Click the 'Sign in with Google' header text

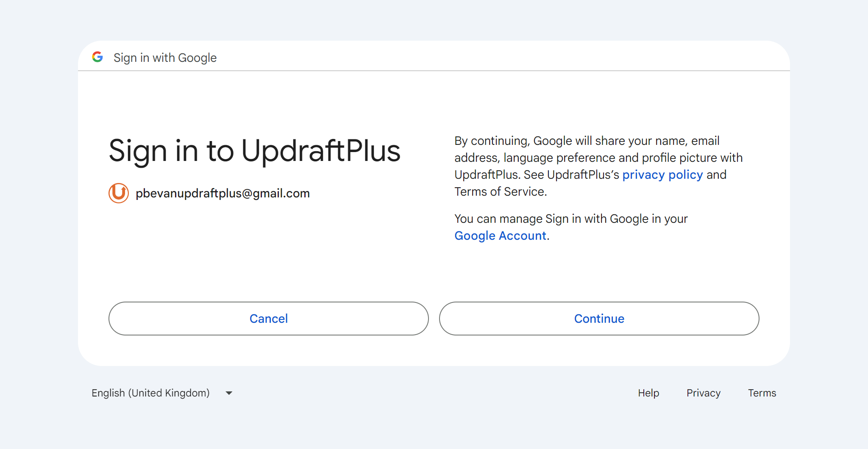click(x=165, y=58)
